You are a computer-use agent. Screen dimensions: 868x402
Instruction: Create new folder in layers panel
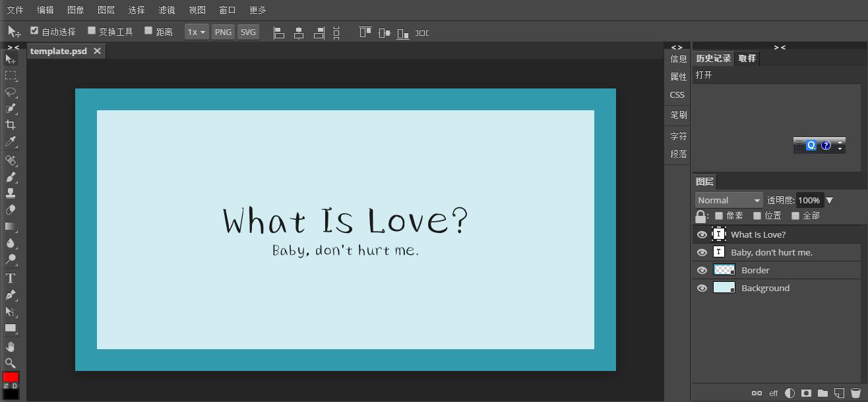point(822,393)
